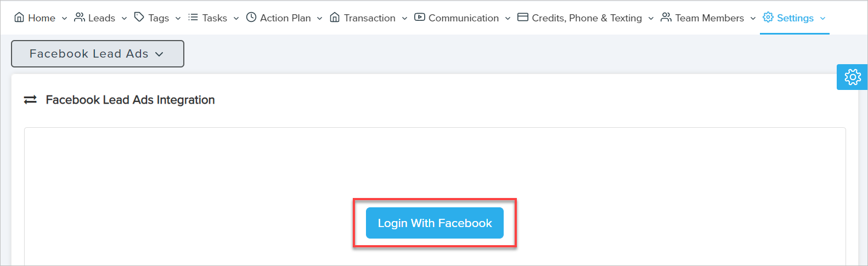The width and height of the screenshot is (868, 266).
Task: Click the Communication video icon
Action: (x=420, y=18)
